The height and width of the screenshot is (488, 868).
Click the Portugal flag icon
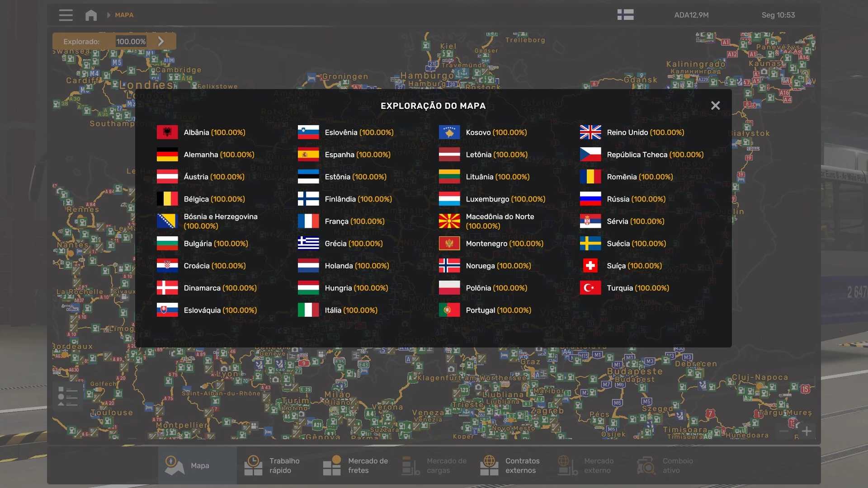[449, 310]
